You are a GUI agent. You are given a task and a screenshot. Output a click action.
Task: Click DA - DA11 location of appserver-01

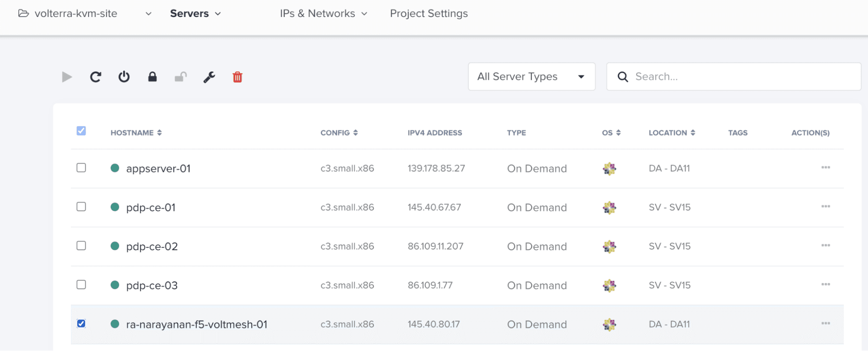[x=669, y=168]
